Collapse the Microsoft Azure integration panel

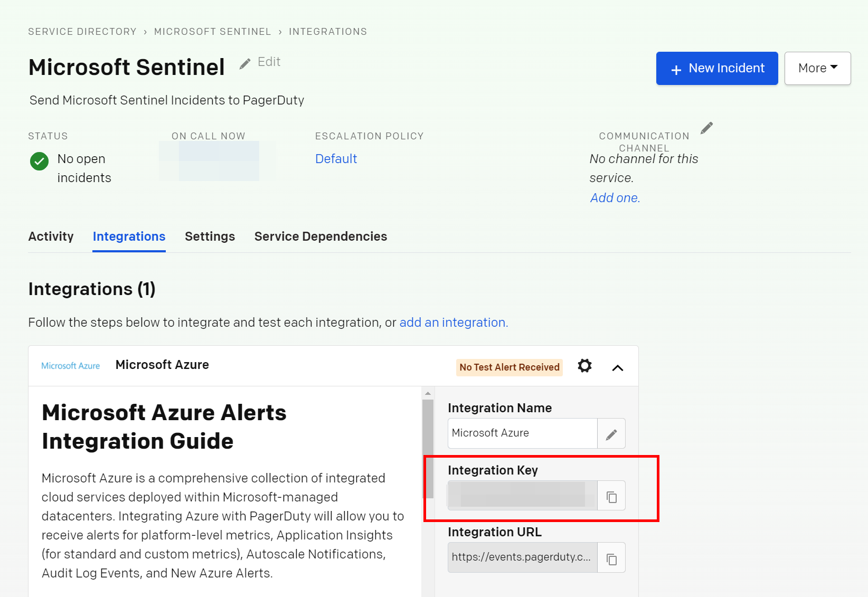click(618, 368)
